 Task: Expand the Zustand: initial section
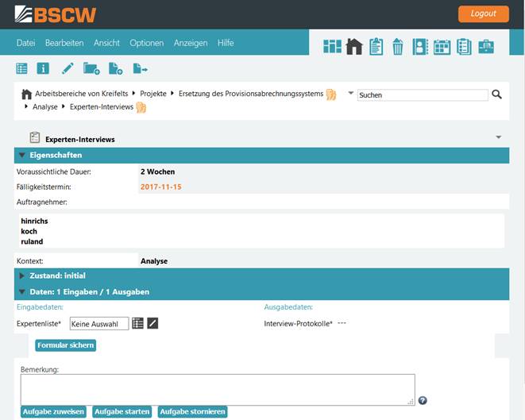pos(22,276)
